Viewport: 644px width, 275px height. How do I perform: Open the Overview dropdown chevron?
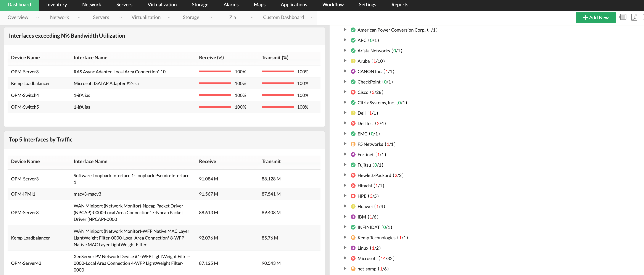pyautogui.click(x=37, y=18)
